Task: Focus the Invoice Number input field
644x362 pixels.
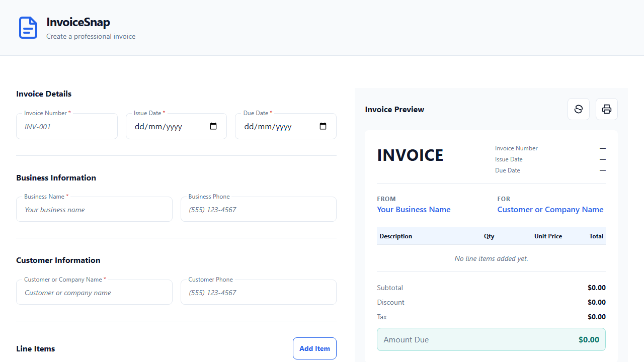Action: tap(67, 126)
